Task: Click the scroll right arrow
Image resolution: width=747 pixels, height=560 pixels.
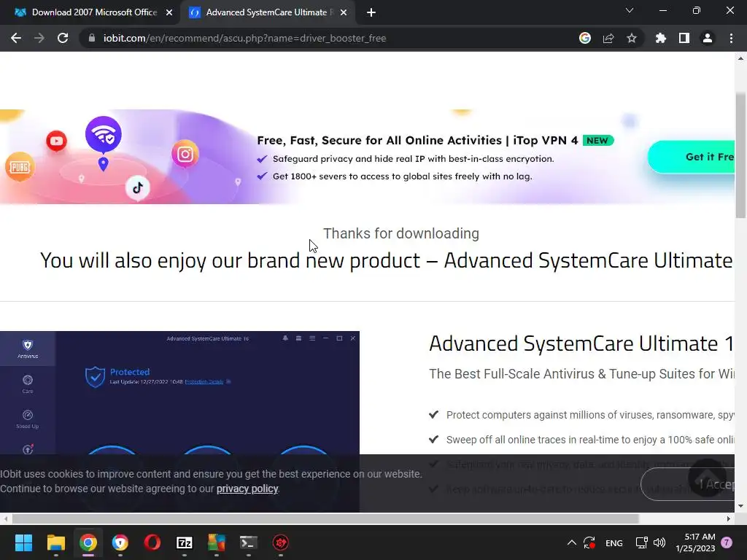Action: pos(729,518)
